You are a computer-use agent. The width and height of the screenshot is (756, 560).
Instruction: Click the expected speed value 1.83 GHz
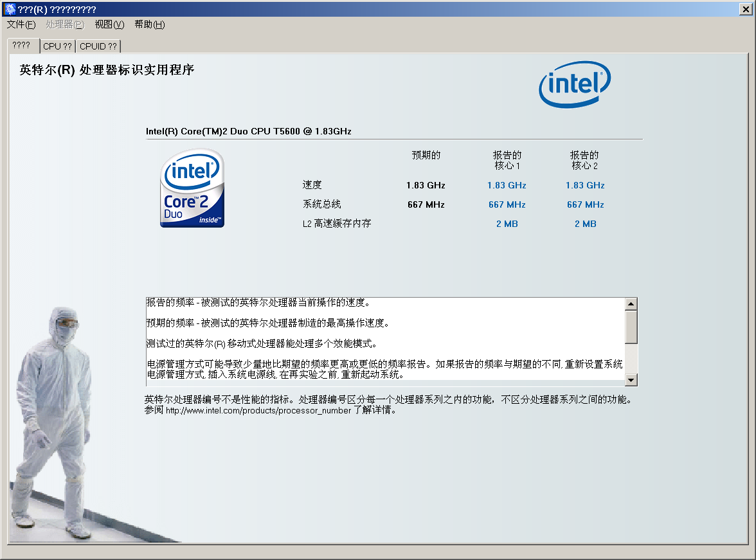[426, 185]
